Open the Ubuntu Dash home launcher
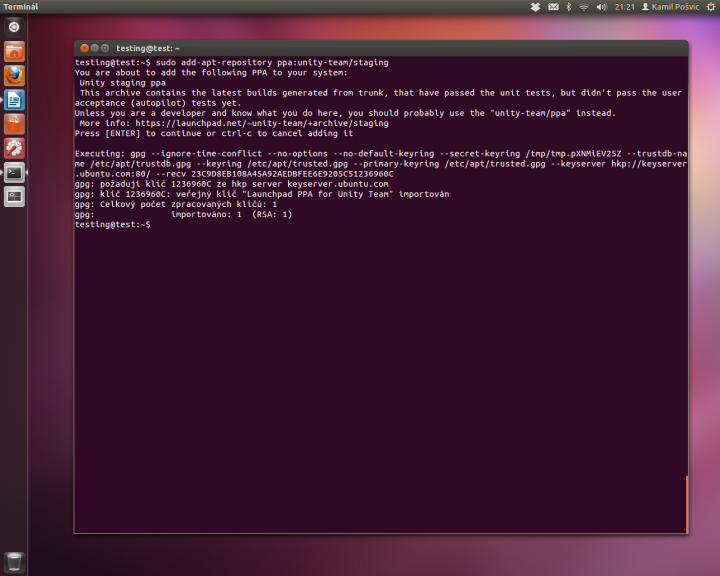Viewport: 720px width, 576px height. [14, 27]
